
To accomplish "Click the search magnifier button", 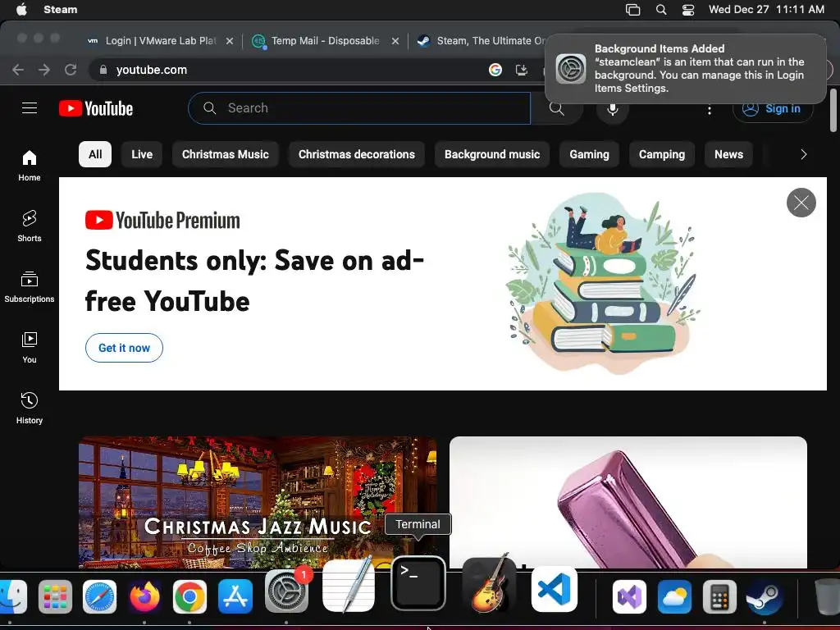I will tap(557, 108).
